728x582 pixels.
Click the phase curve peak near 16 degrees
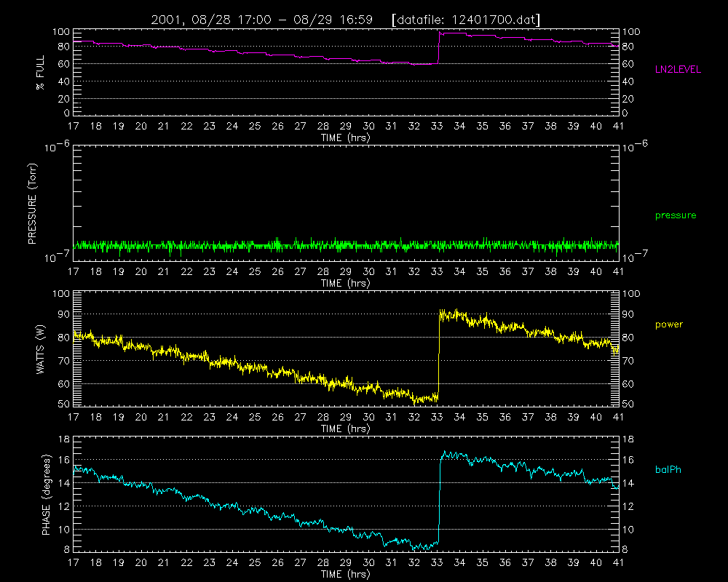(446, 453)
